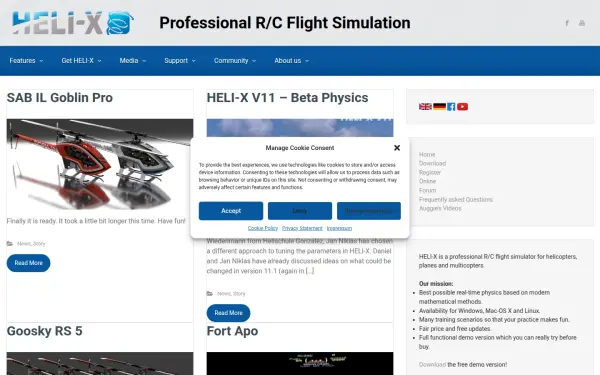Click the Download the free demo link

[x=432, y=365]
